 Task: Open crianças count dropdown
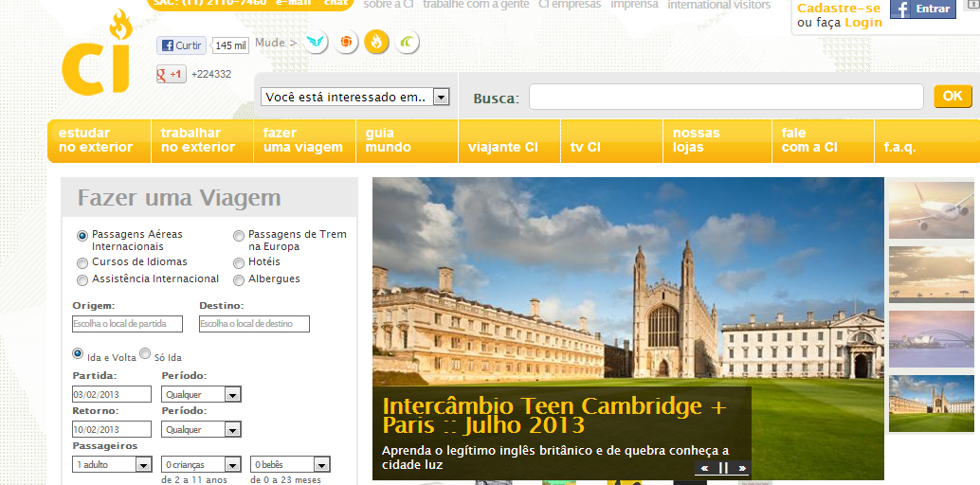pos(201,464)
